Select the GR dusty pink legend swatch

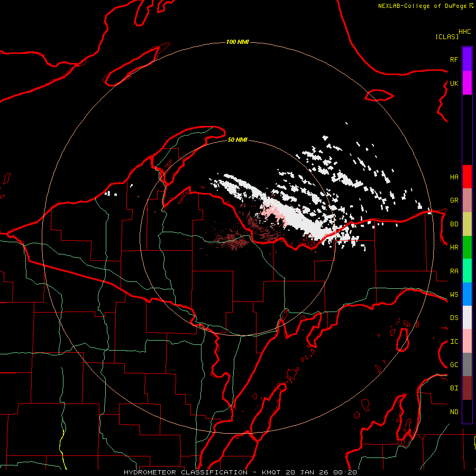click(x=467, y=200)
